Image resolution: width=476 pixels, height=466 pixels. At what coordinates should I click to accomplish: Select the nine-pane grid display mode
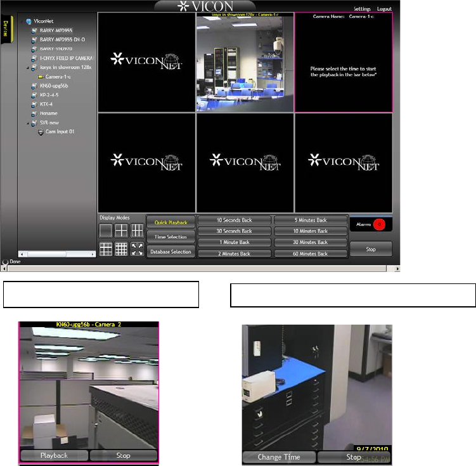(x=106, y=249)
